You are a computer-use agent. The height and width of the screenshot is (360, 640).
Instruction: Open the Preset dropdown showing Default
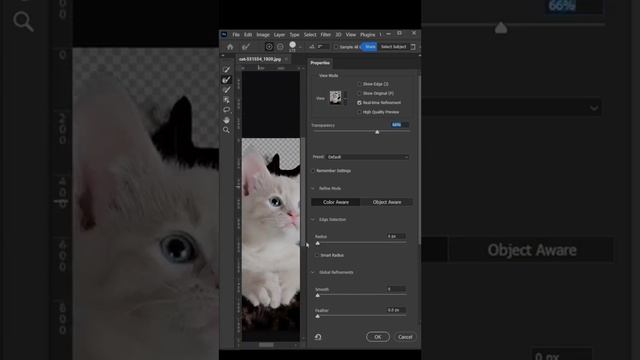(x=367, y=157)
